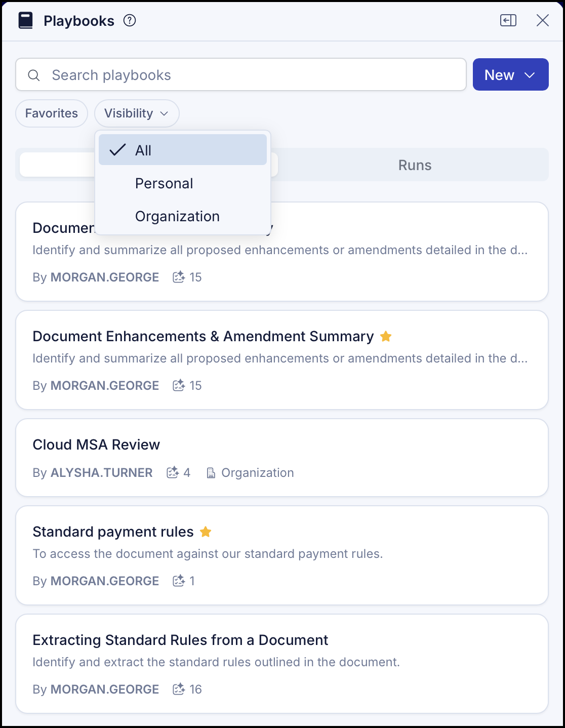
Task: Choose Personal in the Visibility menu
Action: [x=183, y=183]
